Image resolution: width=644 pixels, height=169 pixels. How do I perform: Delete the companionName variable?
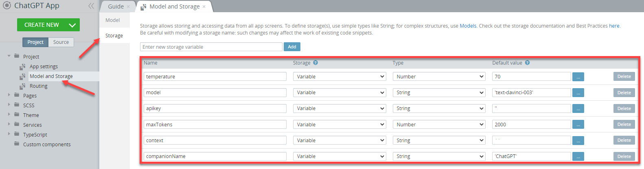pyautogui.click(x=624, y=156)
